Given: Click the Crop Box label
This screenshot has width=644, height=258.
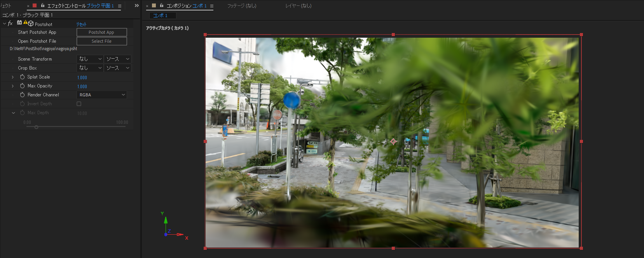Looking at the screenshot, I should tap(27, 68).
